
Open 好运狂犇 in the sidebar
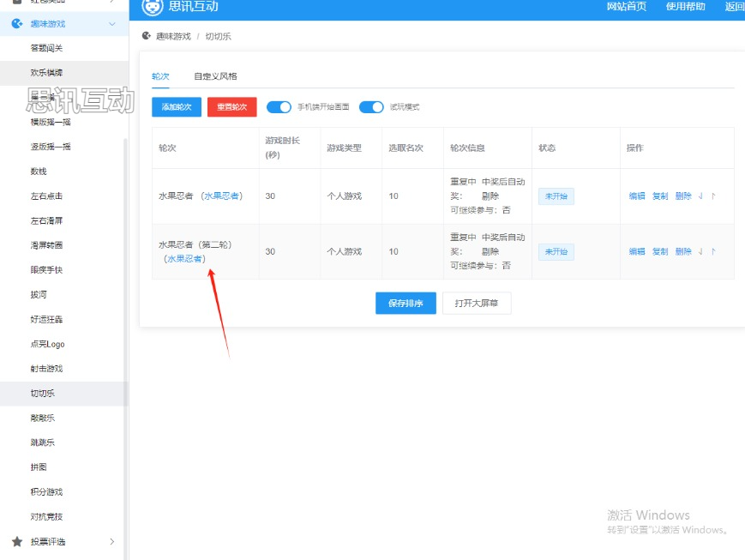[46, 320]
